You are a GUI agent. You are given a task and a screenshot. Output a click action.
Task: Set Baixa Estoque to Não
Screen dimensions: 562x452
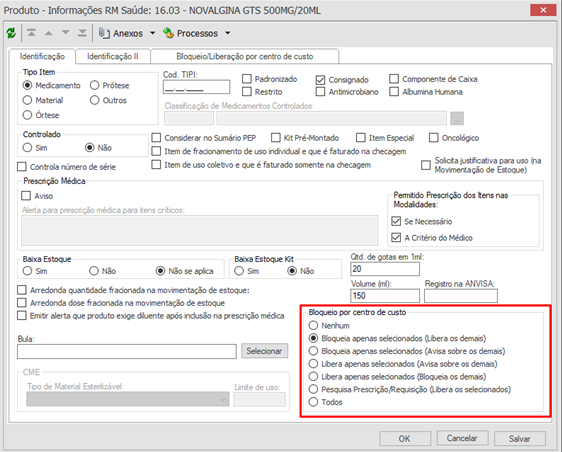click(x=94, y=271)
